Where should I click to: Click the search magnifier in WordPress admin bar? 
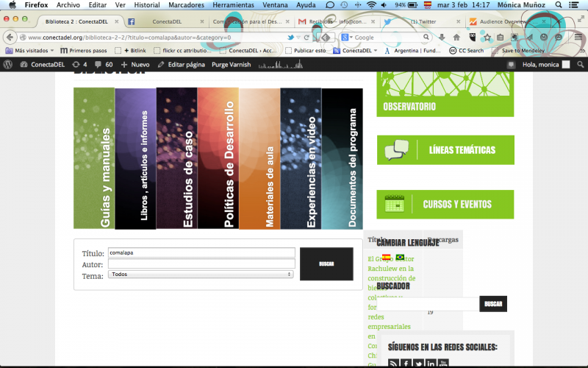point(581,65)
